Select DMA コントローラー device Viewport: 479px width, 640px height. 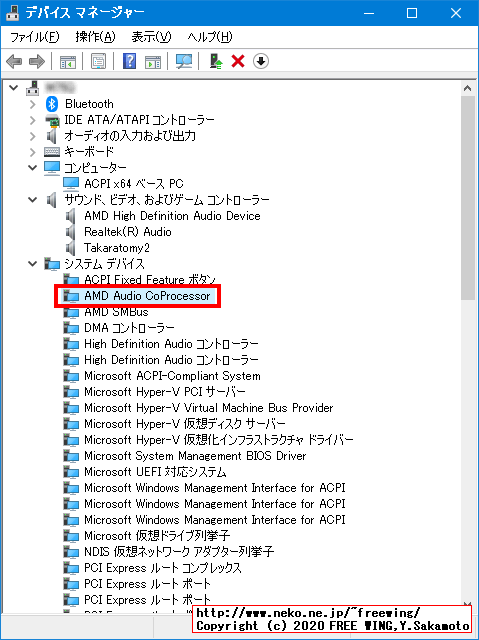click(x=129, y=328)
